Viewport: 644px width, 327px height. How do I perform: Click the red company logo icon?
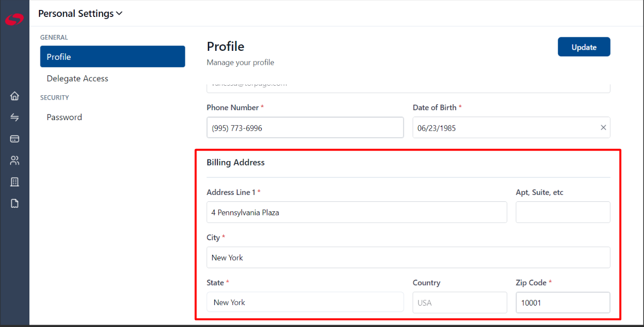(14, 19)
